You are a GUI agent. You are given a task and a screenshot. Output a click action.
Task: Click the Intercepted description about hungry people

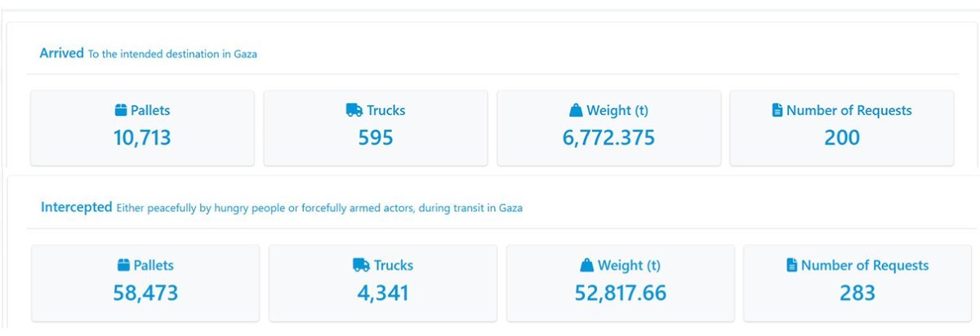[x=319, y=208]
